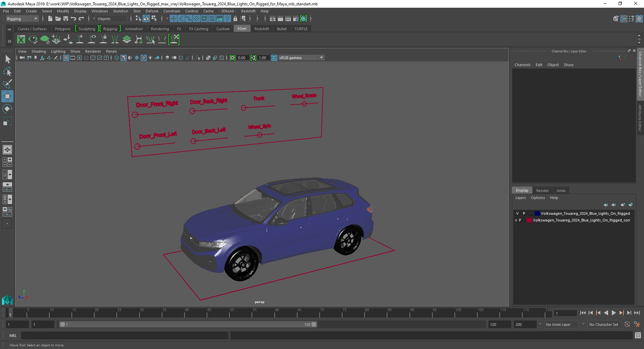Choose the Scale tool in toolbox
The height and width of the screenshot is (349, 644).
pyautogui.click(x=7, y=121)
